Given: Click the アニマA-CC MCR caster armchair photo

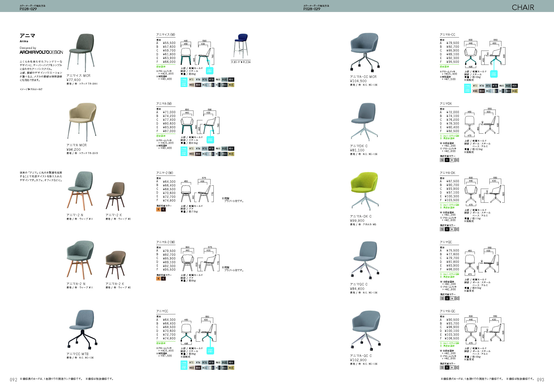Looking at the screenshot, I should click(365, 52).
